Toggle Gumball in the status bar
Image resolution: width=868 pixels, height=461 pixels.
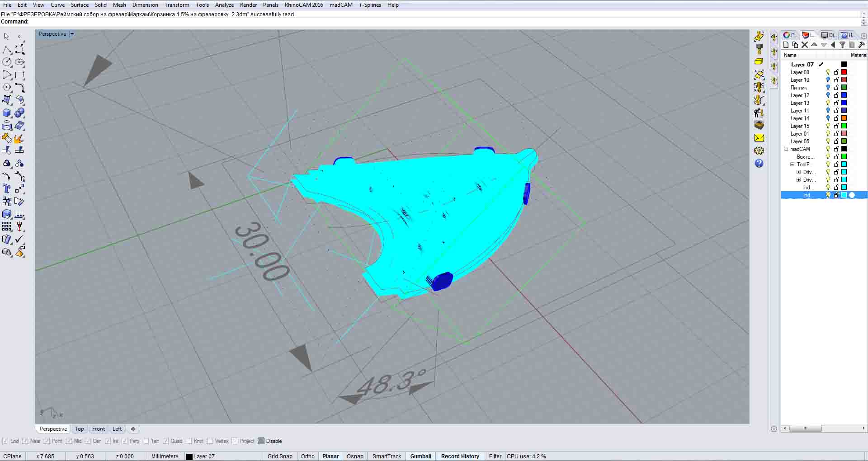420,456
